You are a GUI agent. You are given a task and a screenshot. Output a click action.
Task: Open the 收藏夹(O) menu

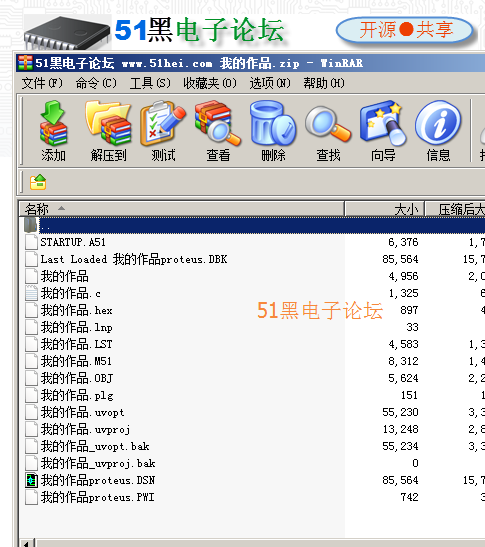[210, 83]
